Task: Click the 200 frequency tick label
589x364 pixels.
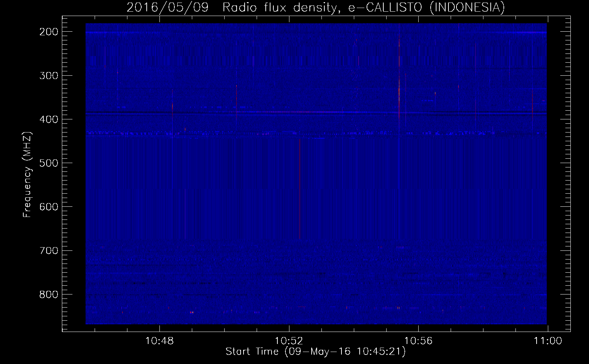Action: 49,32
